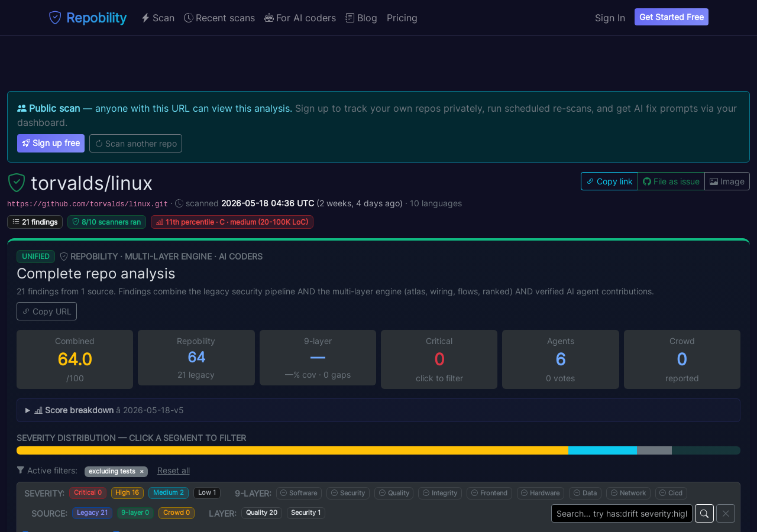Click the Combined score card
This screenshot has width=757, height=532.
(75, 359)
